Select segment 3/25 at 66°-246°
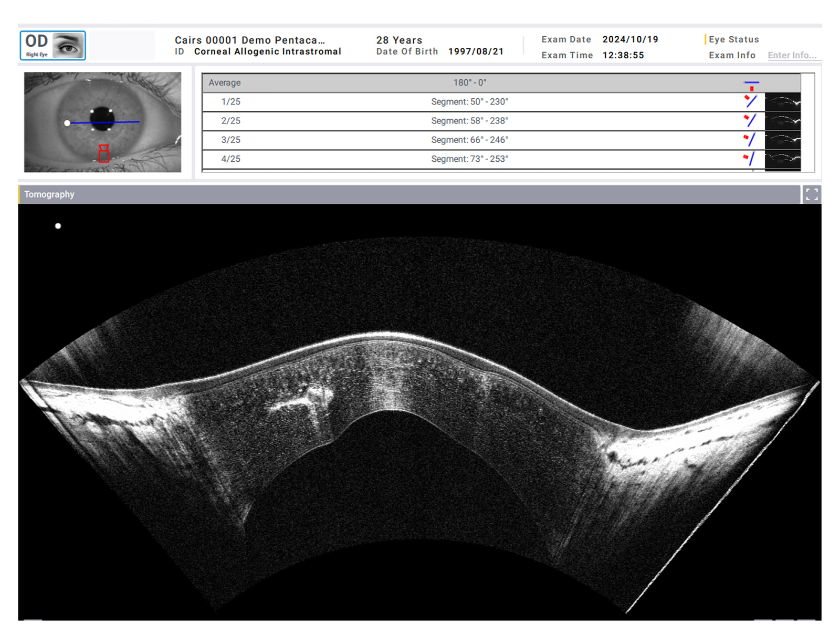 [469, 140]
